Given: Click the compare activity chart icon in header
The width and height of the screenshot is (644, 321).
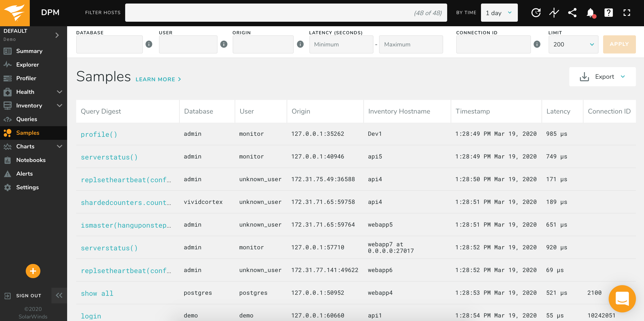Looking at the screenshot, I should 554,13.
